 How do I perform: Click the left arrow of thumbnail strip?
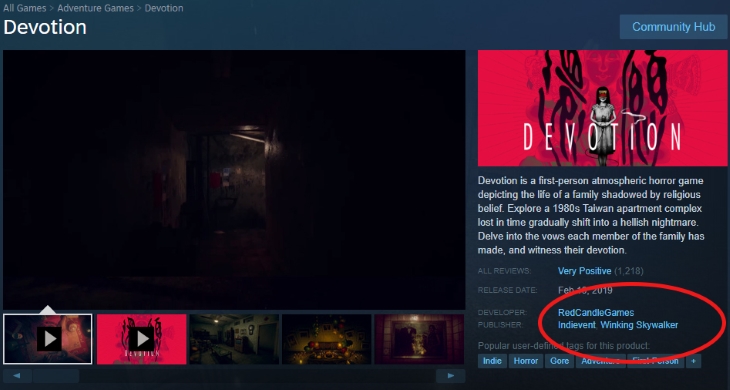[17, 376]
